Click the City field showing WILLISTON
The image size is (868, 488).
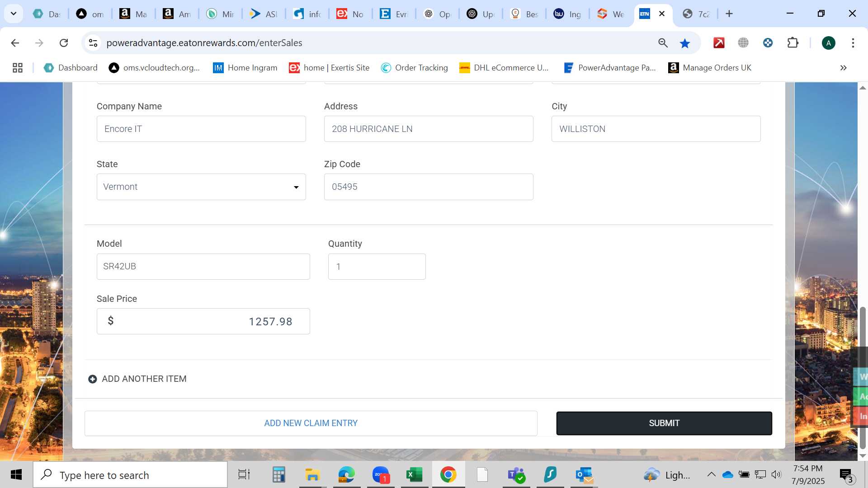tap(656, 129)
